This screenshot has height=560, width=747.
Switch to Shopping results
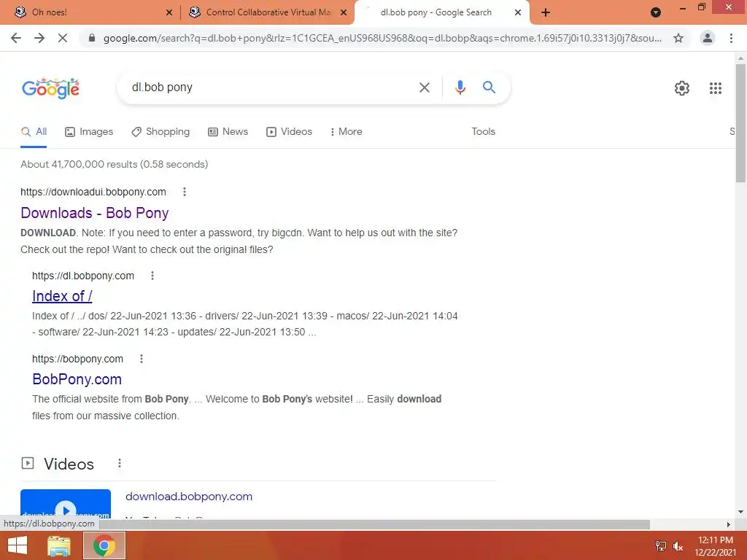point(160,132)
